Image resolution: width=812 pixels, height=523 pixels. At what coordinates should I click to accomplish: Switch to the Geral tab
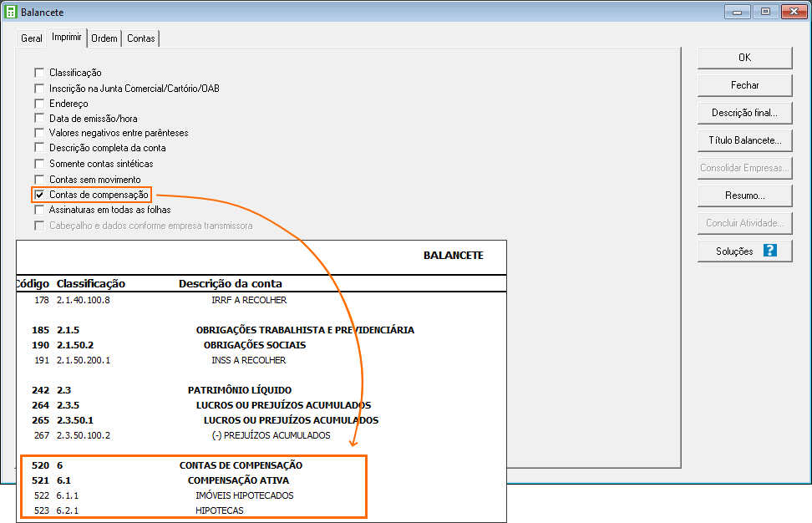click(32, 38)
